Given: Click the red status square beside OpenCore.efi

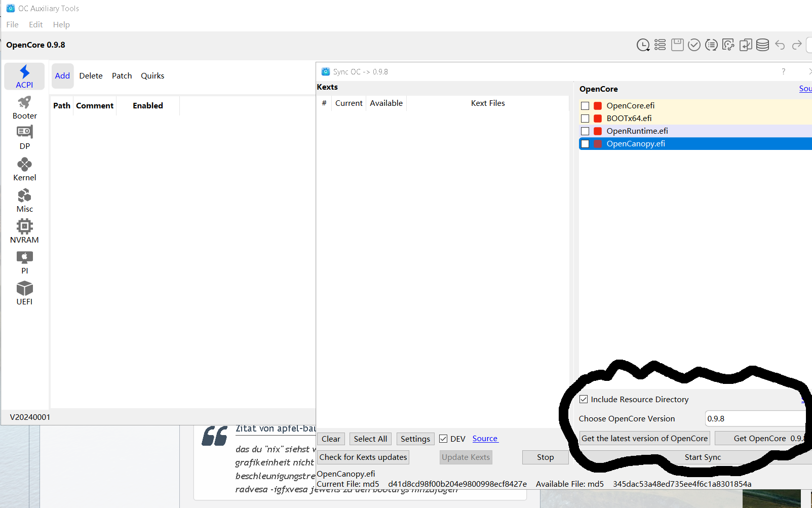Looking at the screenshot, I should click(598, 106).
